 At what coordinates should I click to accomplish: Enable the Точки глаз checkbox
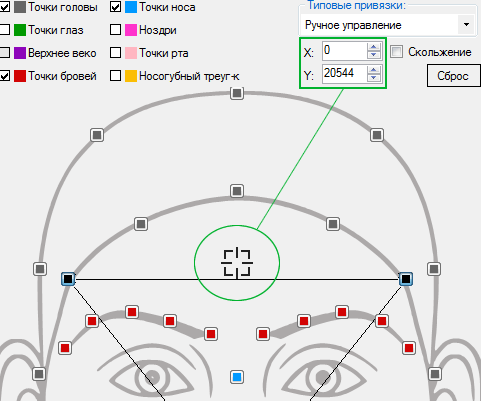(4, 30)
